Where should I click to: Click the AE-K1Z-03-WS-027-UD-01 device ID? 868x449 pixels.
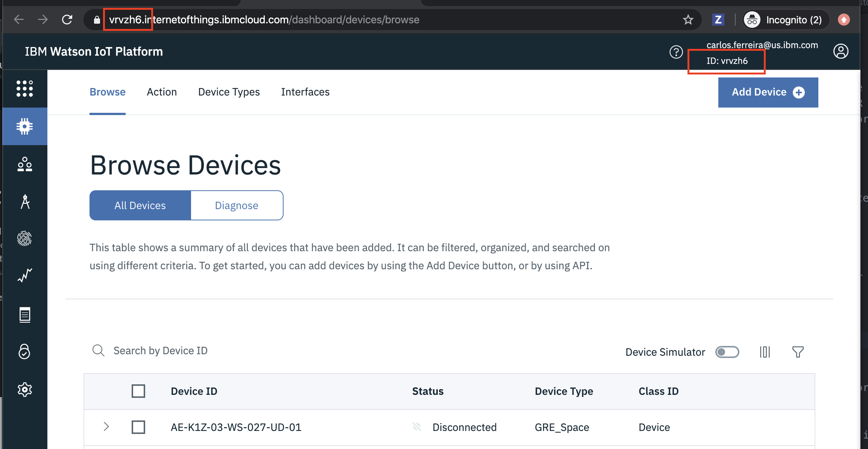point(236,427)
